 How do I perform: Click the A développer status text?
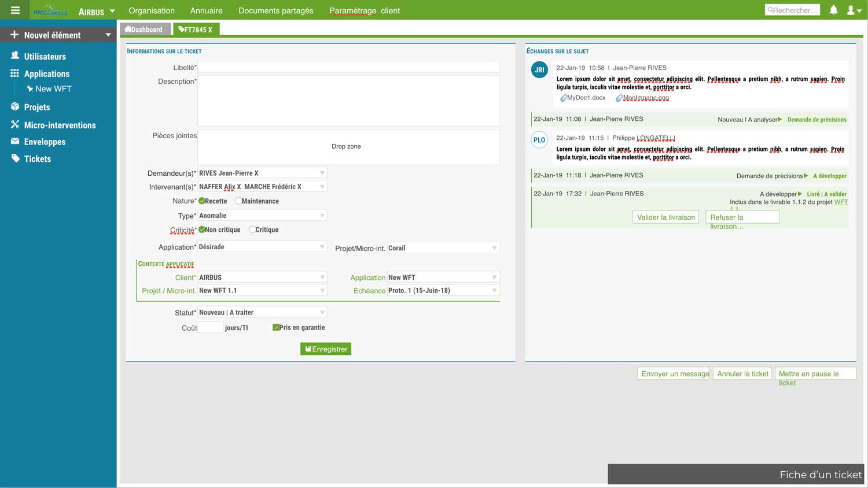click(x=830, y=176)
